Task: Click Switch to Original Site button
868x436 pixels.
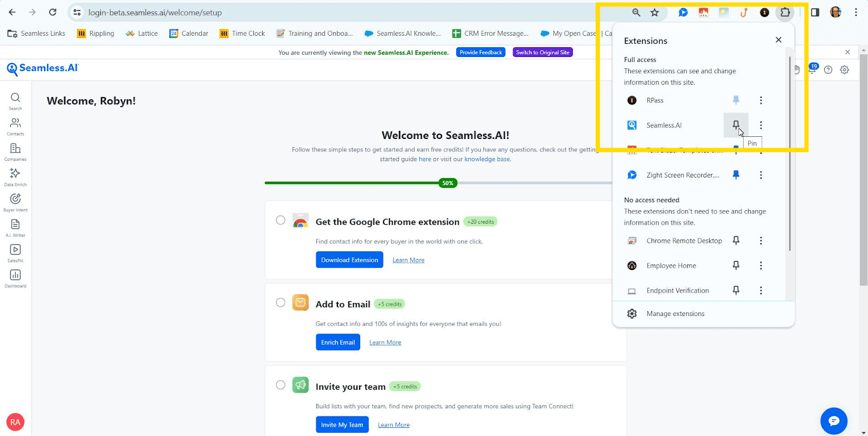Action: 542,52
